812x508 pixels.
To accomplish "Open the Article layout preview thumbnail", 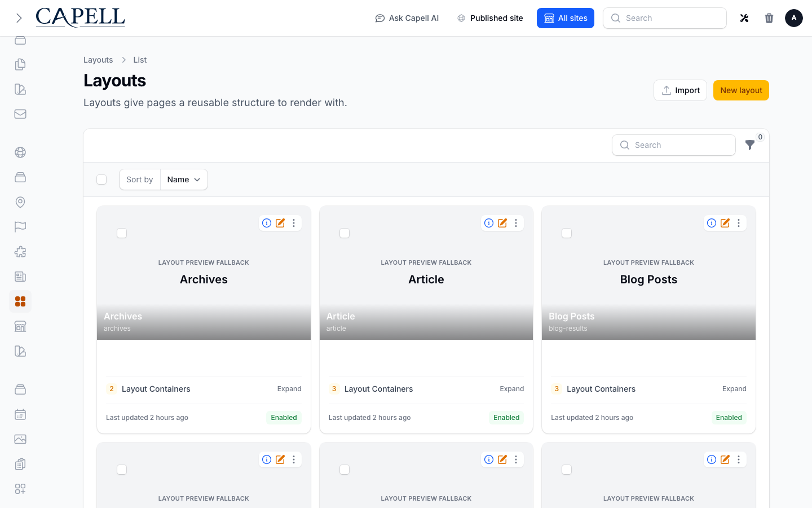I will click(426, 273).
